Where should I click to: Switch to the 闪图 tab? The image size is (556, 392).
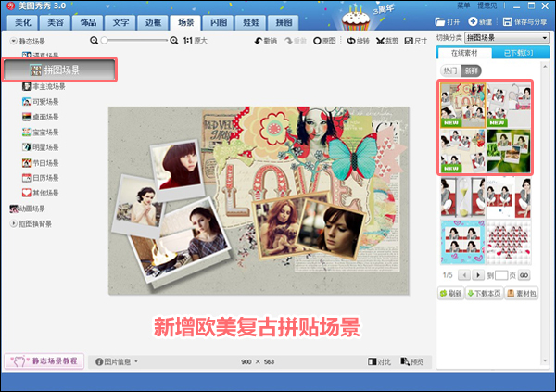[x=219, y=22]
